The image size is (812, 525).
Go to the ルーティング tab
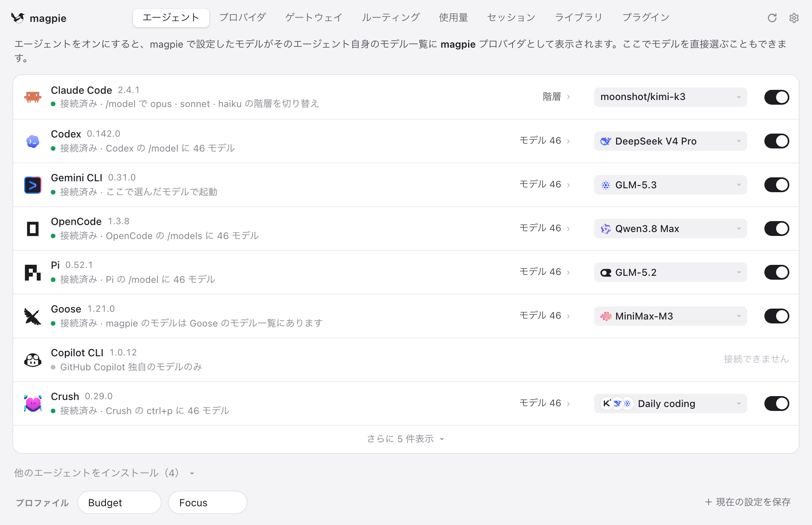click(391, 18)
